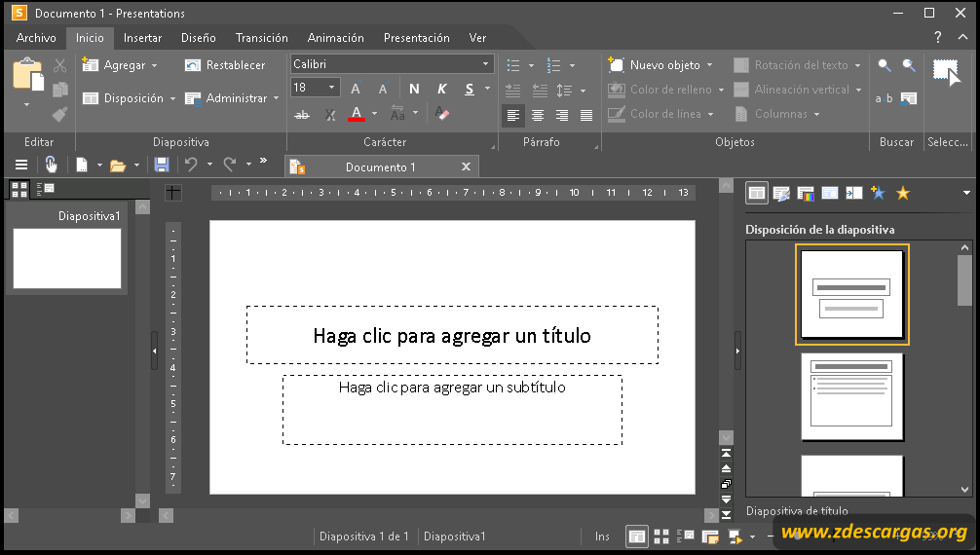Click the Format painter brush icon
Viewport: 980px width, 555px height.
tap(60, 114)
